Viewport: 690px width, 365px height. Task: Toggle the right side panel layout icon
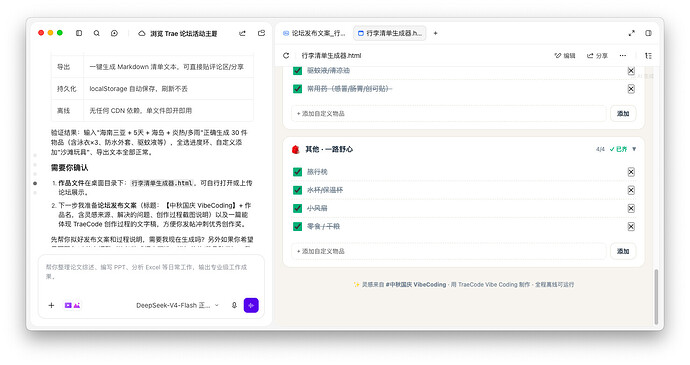click(648, 33)
